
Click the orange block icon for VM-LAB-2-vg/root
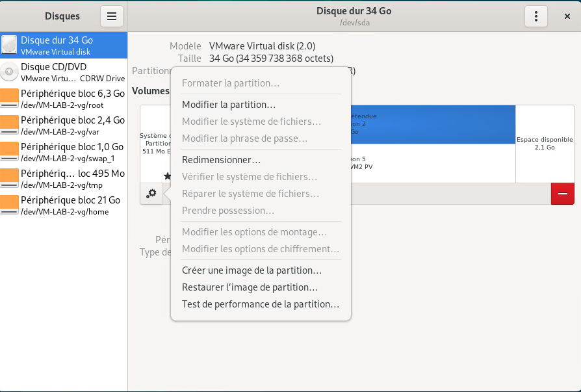click(9, 98)
